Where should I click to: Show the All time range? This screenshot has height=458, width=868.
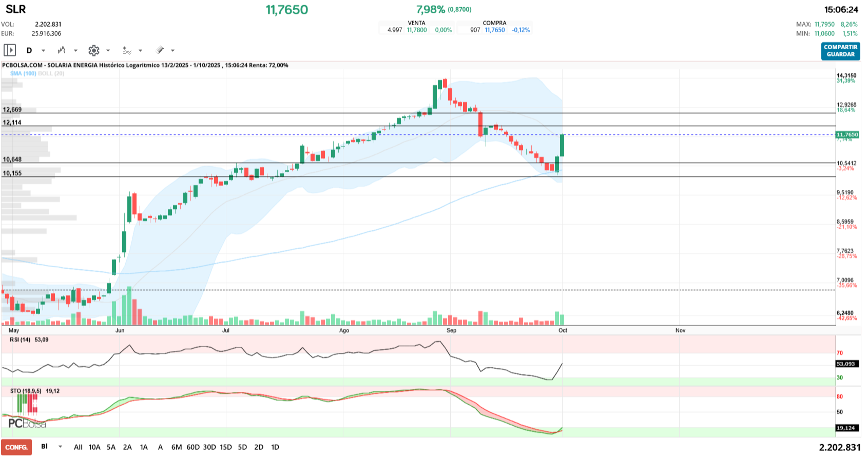78,447
